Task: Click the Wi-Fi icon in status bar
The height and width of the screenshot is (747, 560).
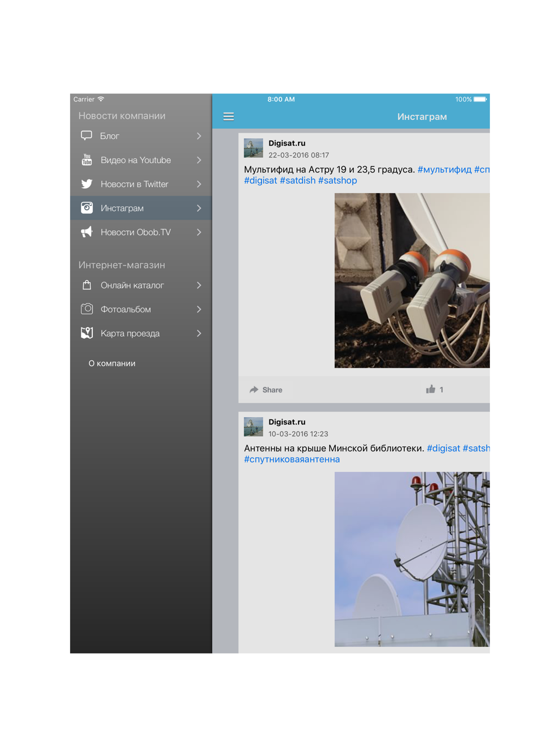Action: pyautogui.click(x=101, y=99)
